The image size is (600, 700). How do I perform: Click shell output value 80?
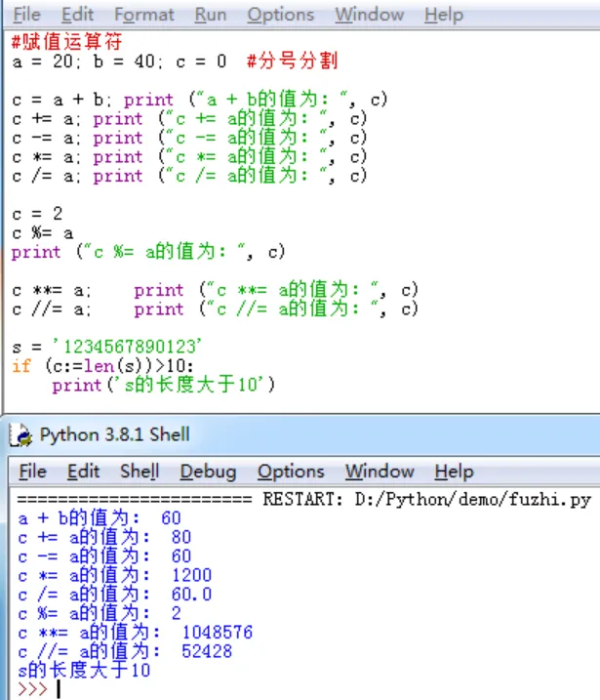[x=181, y=537]
